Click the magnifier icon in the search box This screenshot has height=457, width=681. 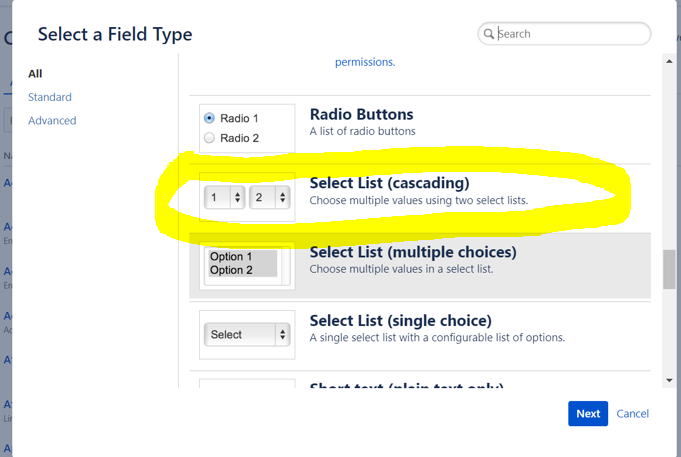coord(489,34)
